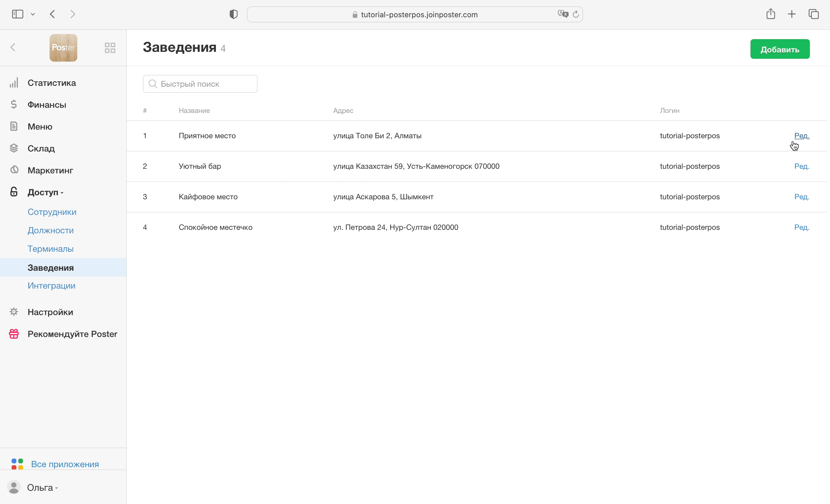The width and height of the screenshot is (830, 504).
Task: Click the browser translate icon in address bar
Action: pyautogui.click(x=563, y=14)
